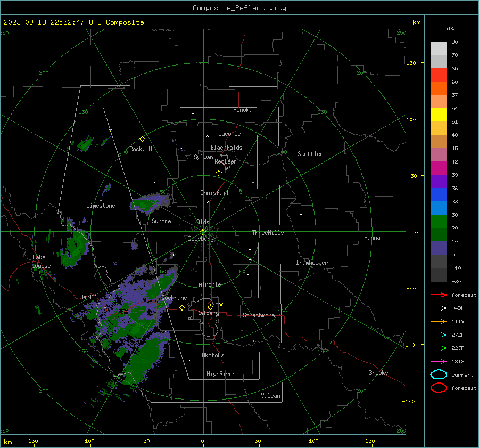Click the Olds map label

coord(203,222)
